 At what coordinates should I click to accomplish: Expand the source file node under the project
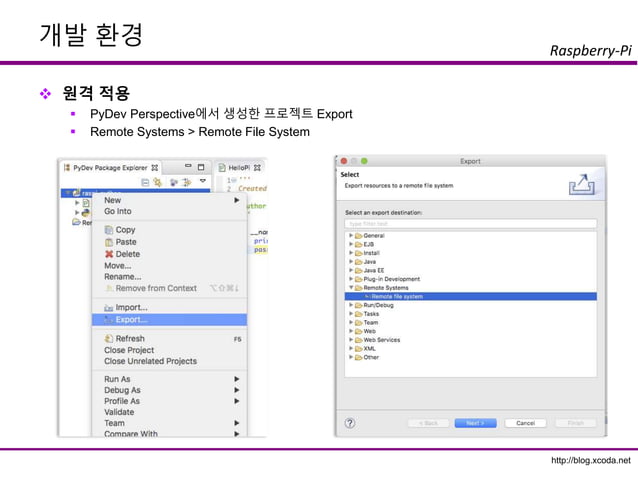(x=77, y=202)
